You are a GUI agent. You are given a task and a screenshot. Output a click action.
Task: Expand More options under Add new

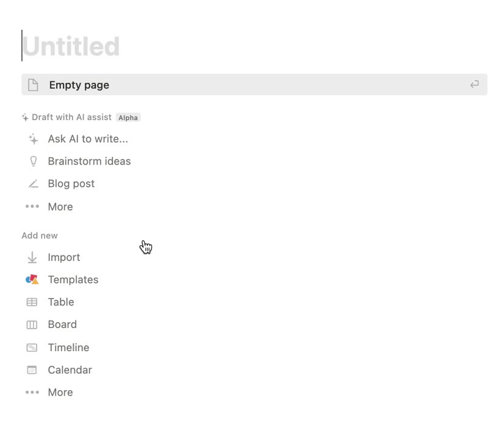(60, 393)
